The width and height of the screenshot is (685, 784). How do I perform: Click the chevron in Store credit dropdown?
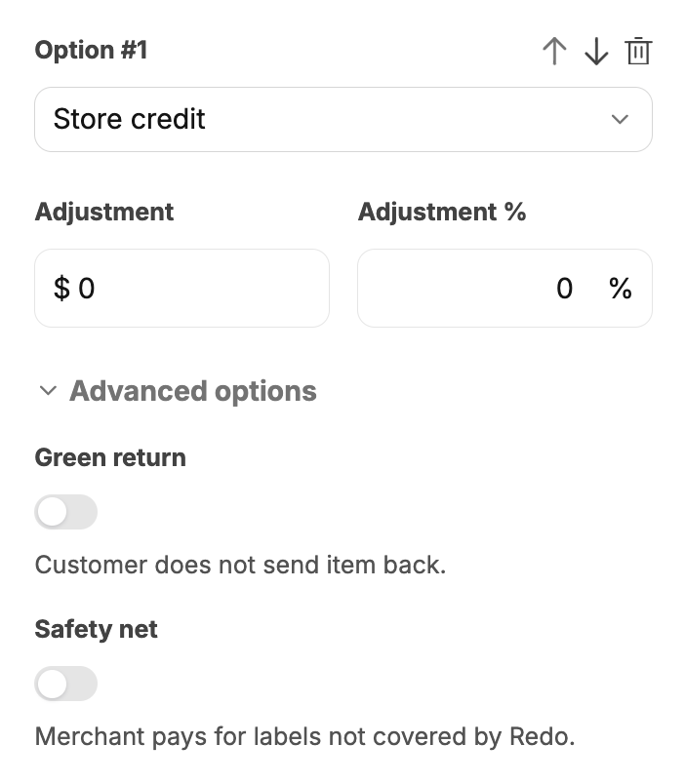(x=620, y=120)
